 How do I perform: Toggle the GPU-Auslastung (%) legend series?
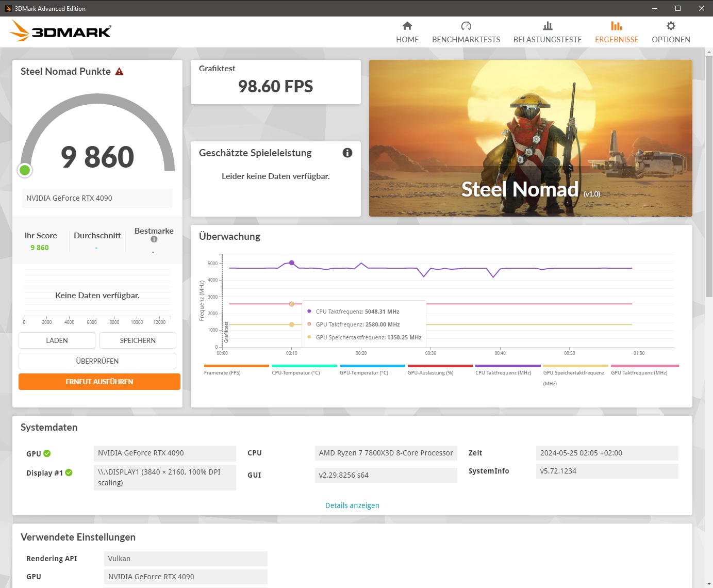tap(440, 370)
